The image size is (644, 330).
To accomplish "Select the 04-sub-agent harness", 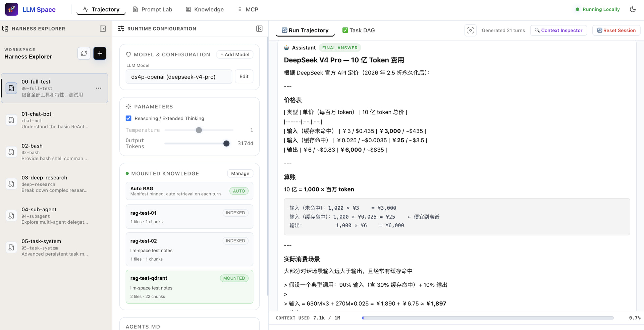I will click(54, 216).
